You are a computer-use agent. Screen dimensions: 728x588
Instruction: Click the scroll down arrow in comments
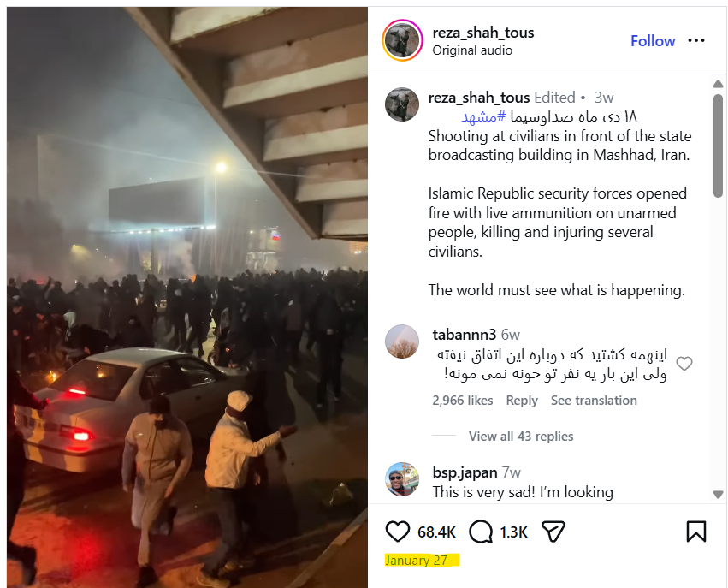718,494
